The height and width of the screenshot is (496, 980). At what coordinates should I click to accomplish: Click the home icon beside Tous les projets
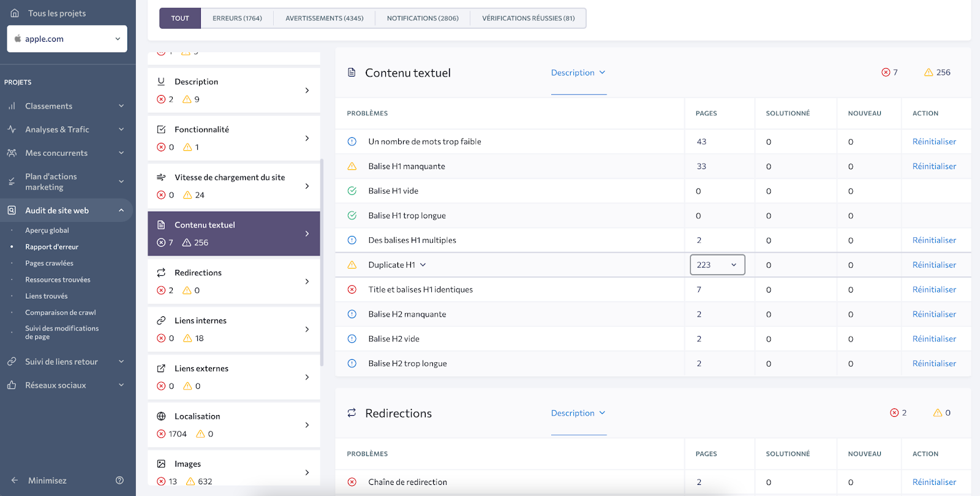(15, 13)
